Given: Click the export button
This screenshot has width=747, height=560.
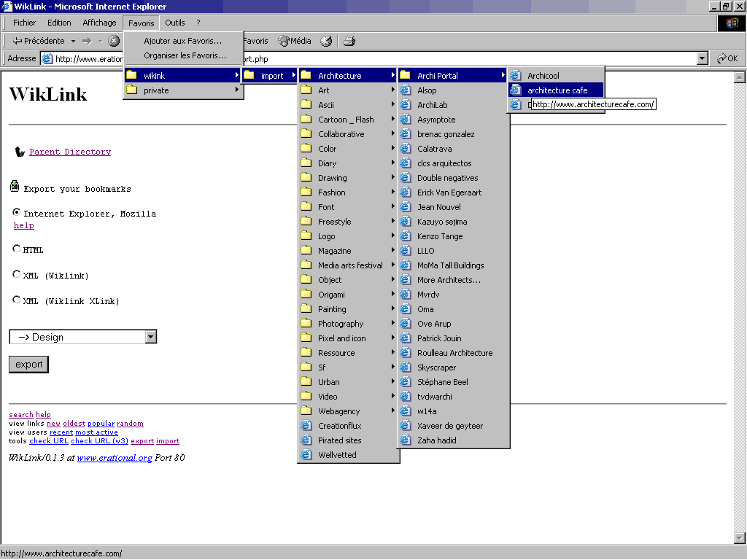Looking at the screenshot, I should pos(28,365).
